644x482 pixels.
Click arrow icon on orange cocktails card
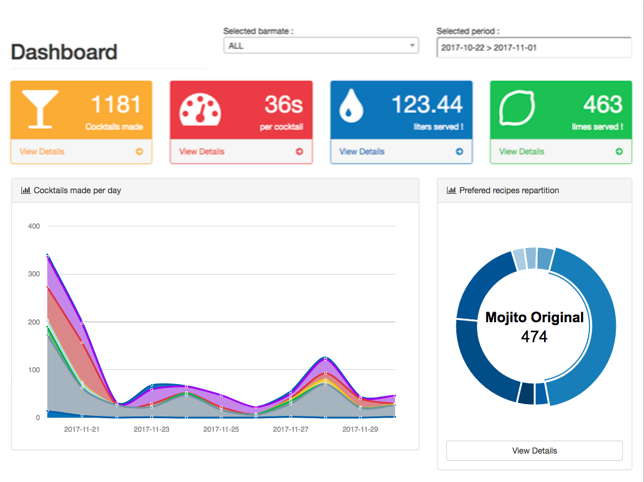(139, 152)
